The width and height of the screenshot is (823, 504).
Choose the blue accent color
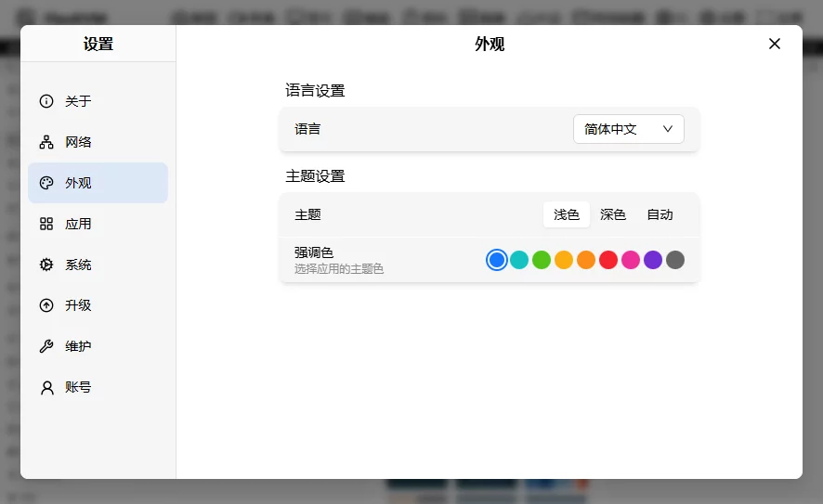(x=497, y=260)
